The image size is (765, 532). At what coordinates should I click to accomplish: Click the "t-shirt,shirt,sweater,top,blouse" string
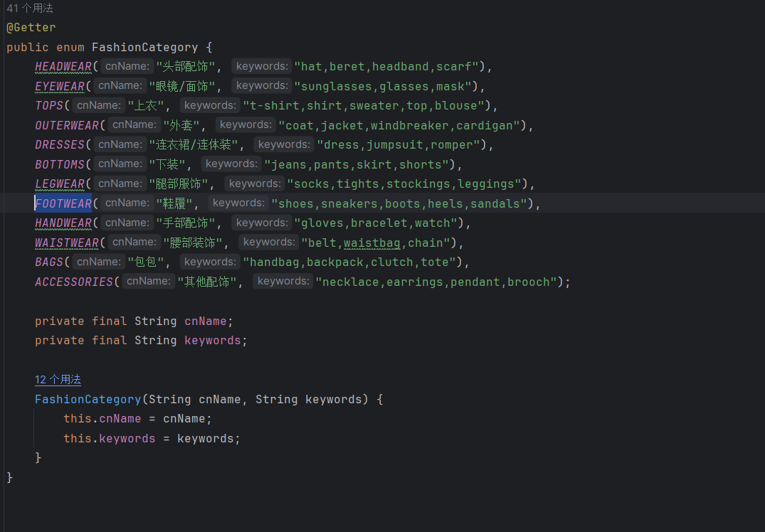point(364,106)
